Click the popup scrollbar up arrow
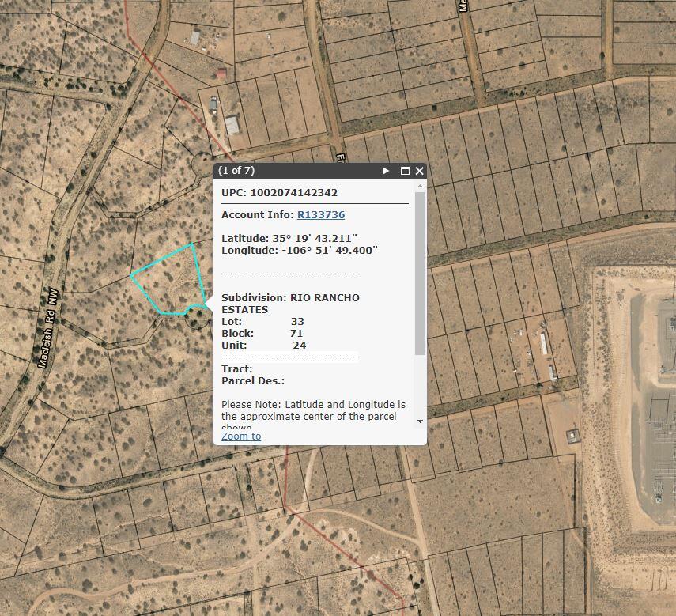 coord(420,186)
